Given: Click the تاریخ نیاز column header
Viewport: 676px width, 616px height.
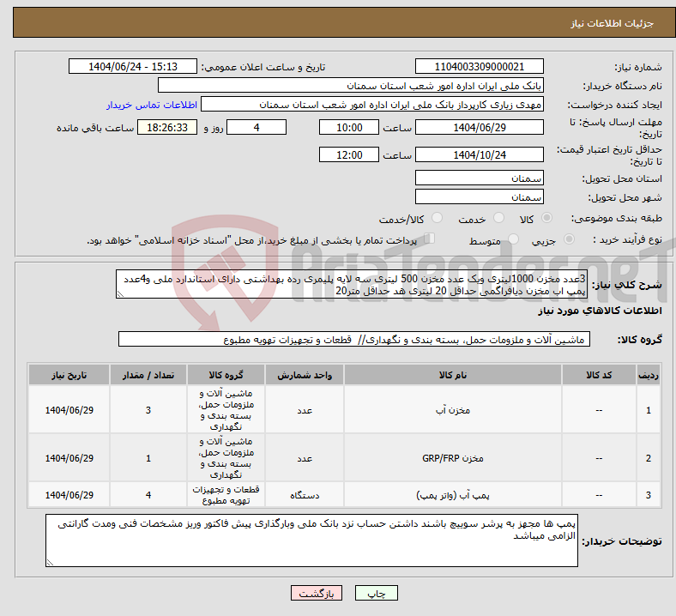Looking at the screenshot, I should [x=69, y=375].
